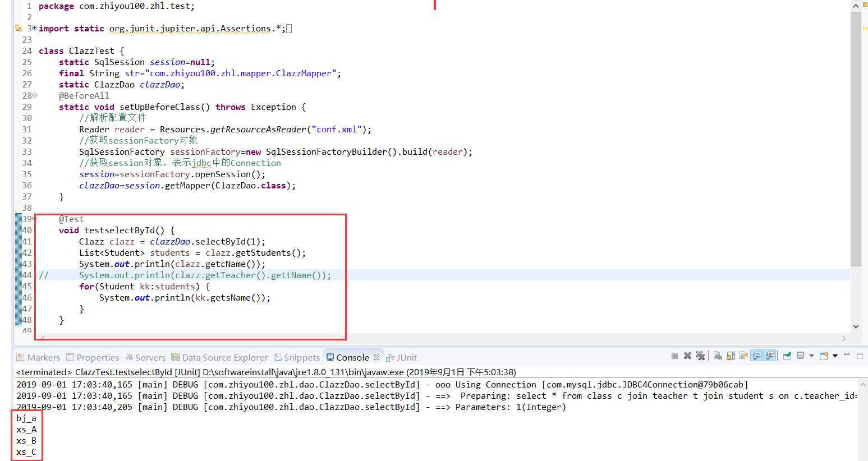The image size is (868, 461).
Task: Click kk.getsName() inside the for loop
Action: pyautogui.click(x=229, y=297)
